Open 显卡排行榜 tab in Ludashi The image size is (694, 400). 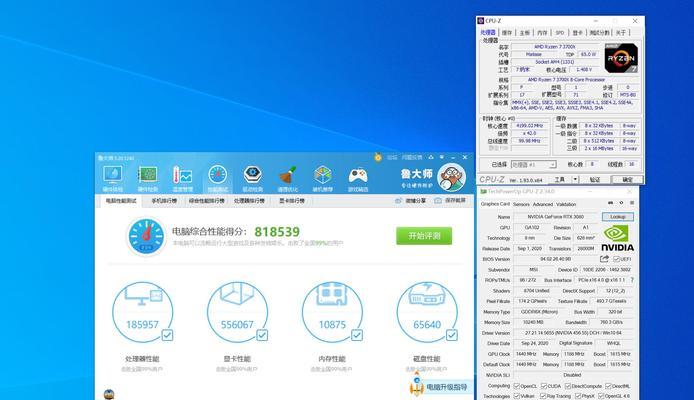pos(292,201)
